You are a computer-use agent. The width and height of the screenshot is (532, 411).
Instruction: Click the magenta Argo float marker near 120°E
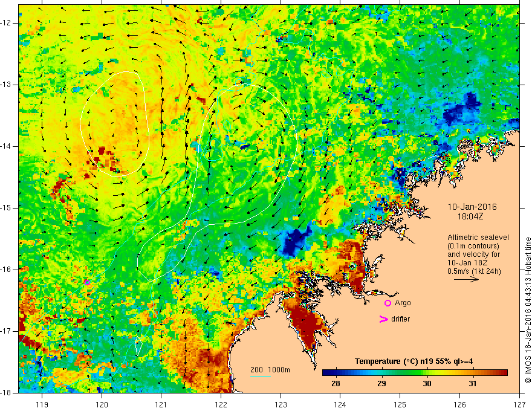click(x=87, y=282)
